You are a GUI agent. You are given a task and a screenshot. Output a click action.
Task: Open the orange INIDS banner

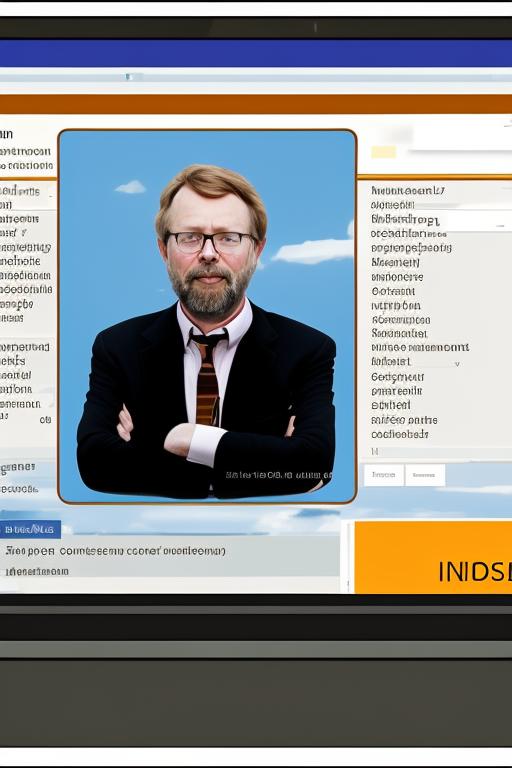coord(433,557)
